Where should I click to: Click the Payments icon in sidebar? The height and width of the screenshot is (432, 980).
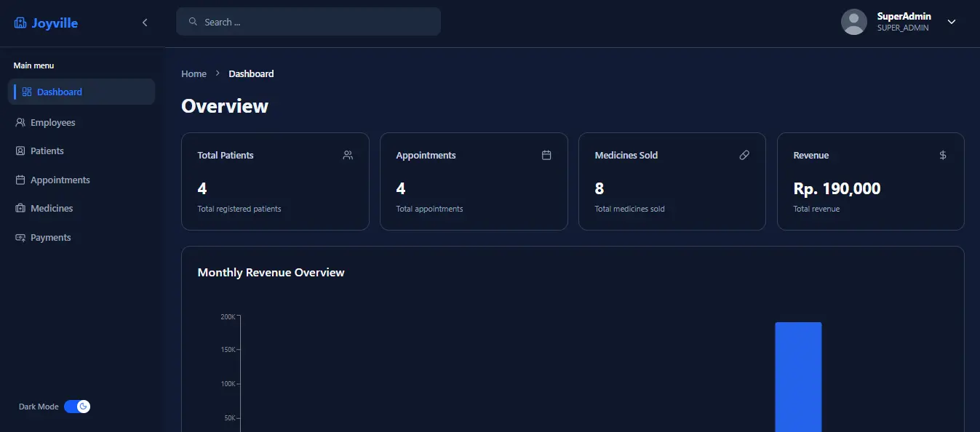point(20,238)
